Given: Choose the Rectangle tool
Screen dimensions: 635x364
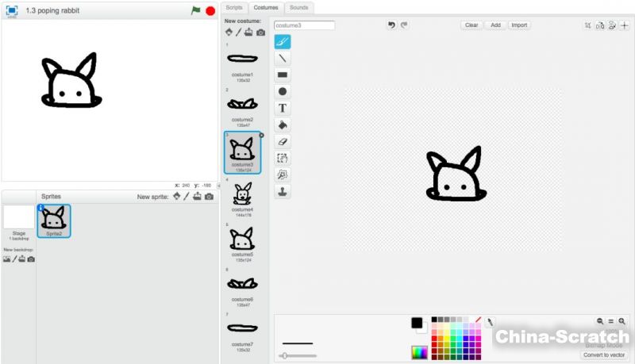Looking at the screenshot, I should coord(283,75).
